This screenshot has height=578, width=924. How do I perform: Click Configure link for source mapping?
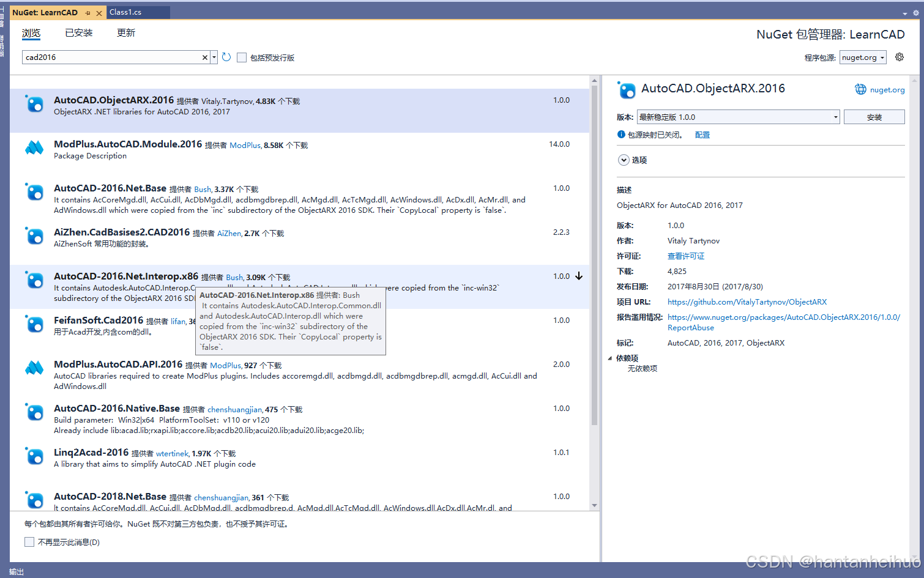(x=702, y=135)
